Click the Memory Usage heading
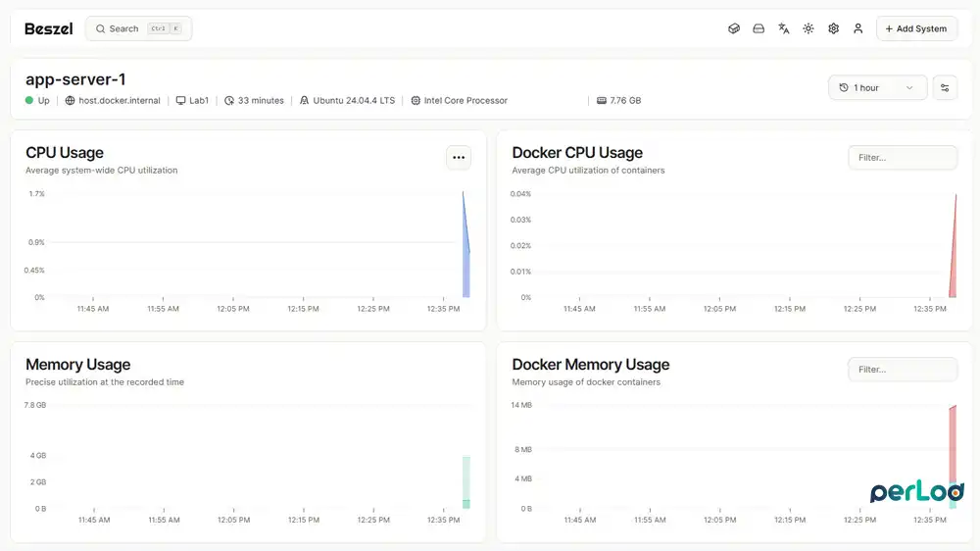This screenshot has width=980, height=551. pyautogui.click(x=78, y=365)
